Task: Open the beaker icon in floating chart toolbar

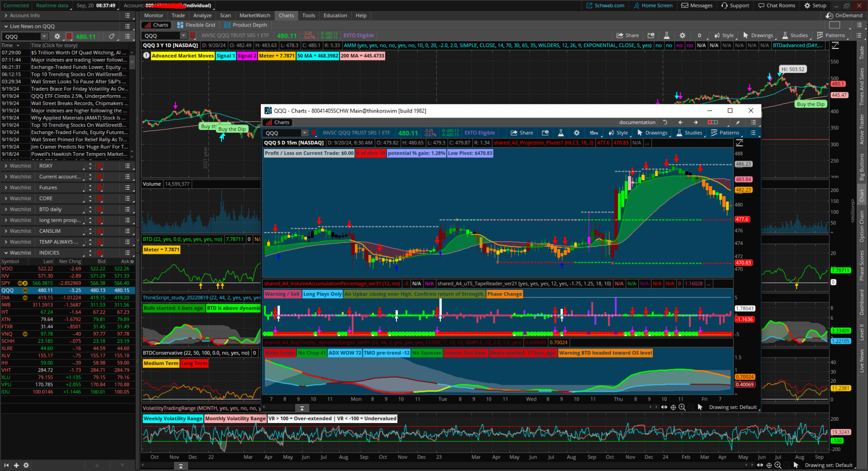Action: coord(561,133)
